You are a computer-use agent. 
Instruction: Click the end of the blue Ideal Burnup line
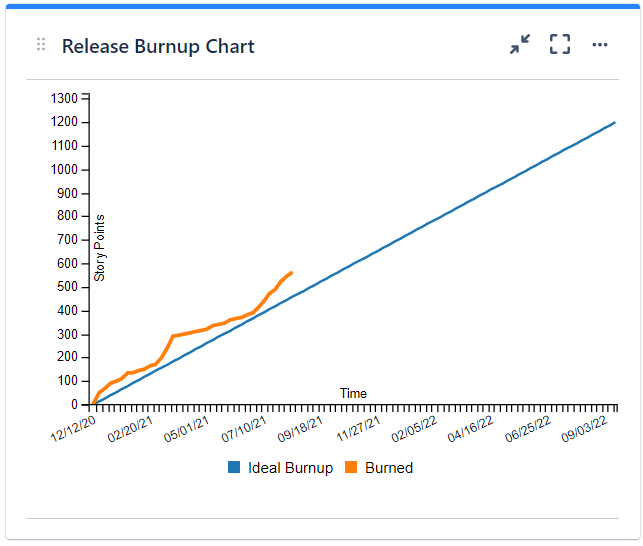pyautogui.click(x=614, y=123)
